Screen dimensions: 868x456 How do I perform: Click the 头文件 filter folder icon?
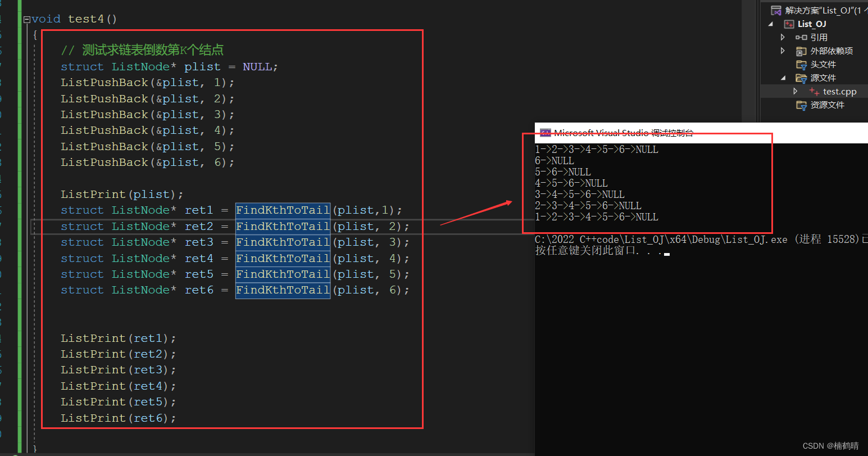(801, 65)
